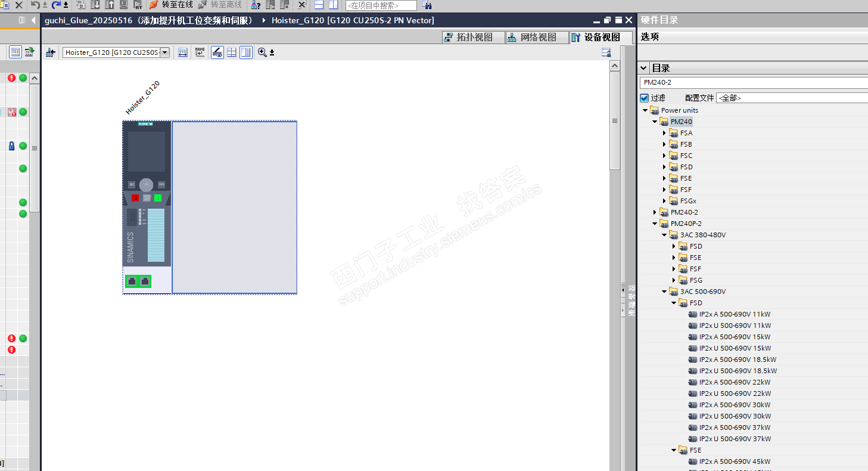Viewport: 868px width, 471px height.
Task: Split the editor space horizontally
Action: pos(319,5)
